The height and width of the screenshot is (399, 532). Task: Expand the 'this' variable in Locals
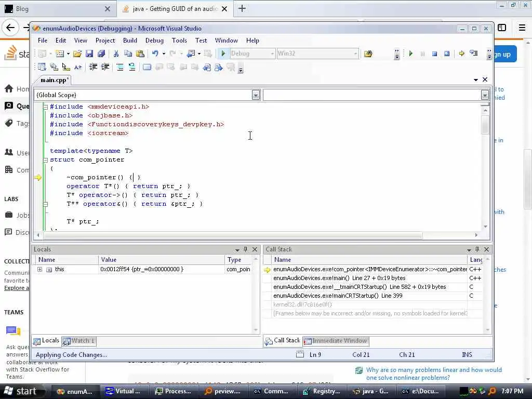click(x=39, y=270)
